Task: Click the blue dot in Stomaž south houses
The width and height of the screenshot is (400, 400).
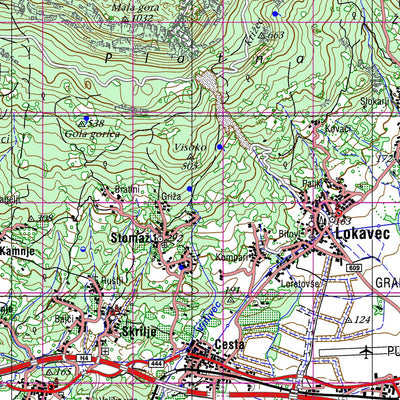Action: coord(181,267)
